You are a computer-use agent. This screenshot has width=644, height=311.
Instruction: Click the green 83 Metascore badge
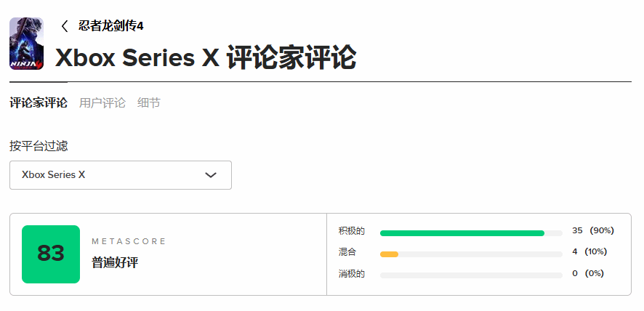click(51, 254)
